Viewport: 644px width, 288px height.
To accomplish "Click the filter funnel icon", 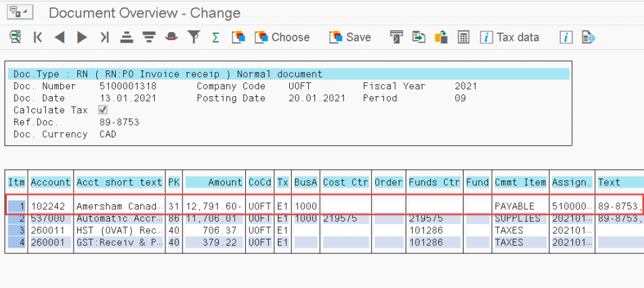I will (194, 37).
